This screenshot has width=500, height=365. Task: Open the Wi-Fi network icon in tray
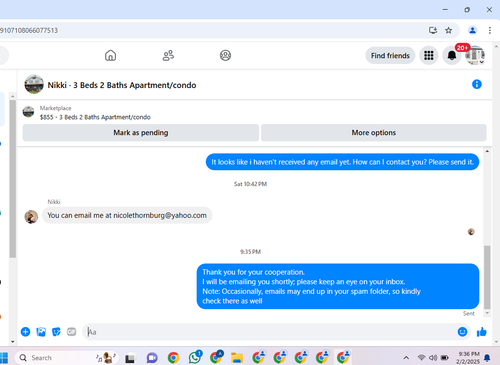421,358
